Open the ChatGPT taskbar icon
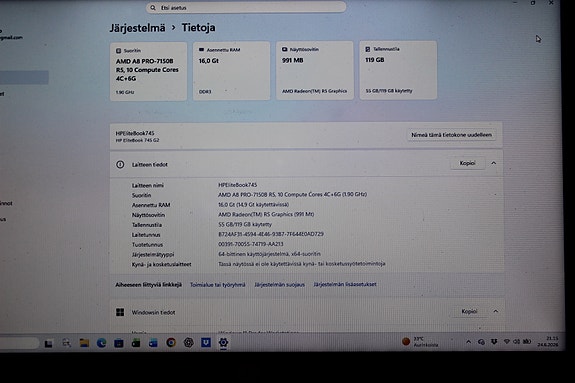Viewport: 575px width, 383px height. point(188,343)
